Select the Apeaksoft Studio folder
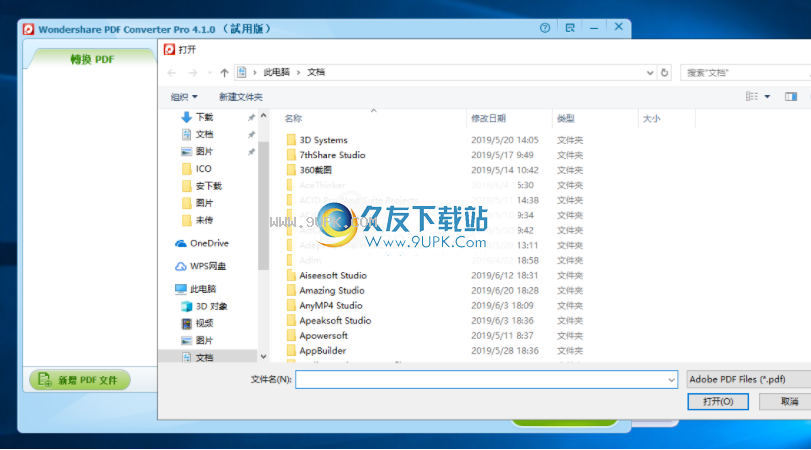This screenshot has width=811, height=450. [x=335, y=321]
